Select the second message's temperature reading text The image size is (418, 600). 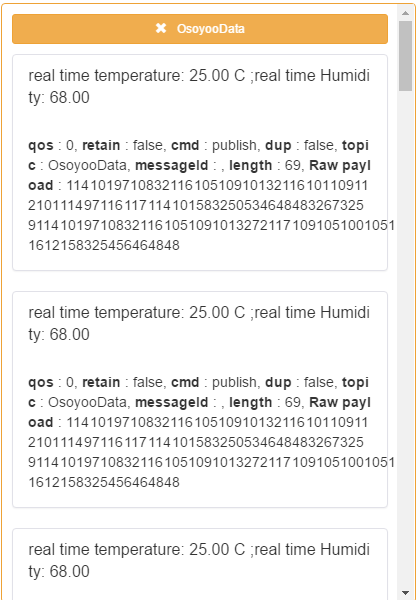pos(199,324)
